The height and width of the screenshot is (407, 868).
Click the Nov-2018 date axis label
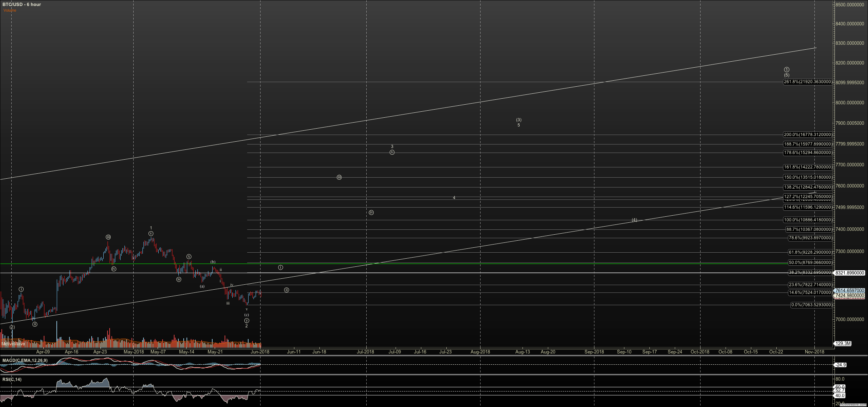point(814,352)
